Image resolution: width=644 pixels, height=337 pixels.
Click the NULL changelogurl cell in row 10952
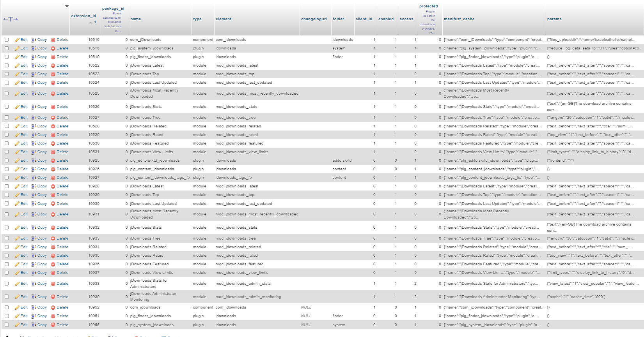click(x=306, y=307)
